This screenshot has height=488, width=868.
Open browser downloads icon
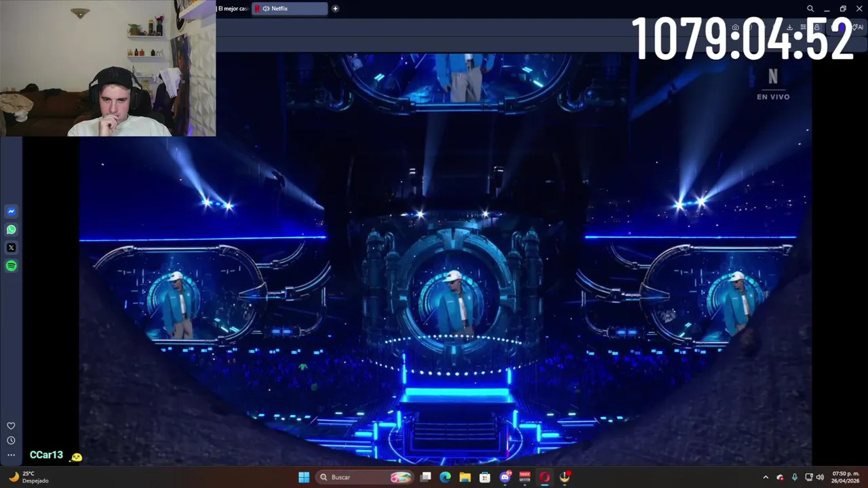click(x=789, y=27)
